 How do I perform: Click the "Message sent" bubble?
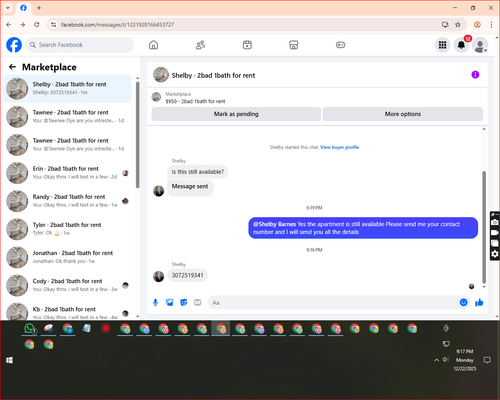click(x=190, y=187)
